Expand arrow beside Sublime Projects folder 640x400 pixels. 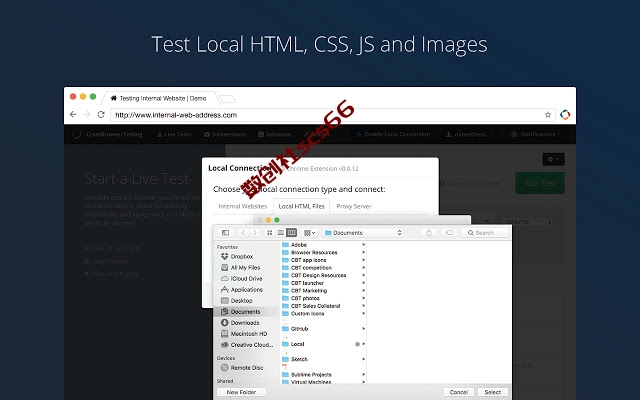click(x=363, y=375)
